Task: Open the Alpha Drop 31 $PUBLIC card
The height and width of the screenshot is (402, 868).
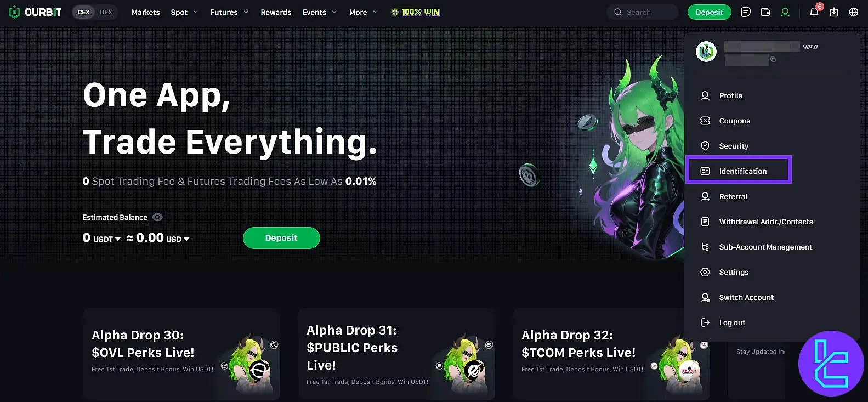Action: 396,354
